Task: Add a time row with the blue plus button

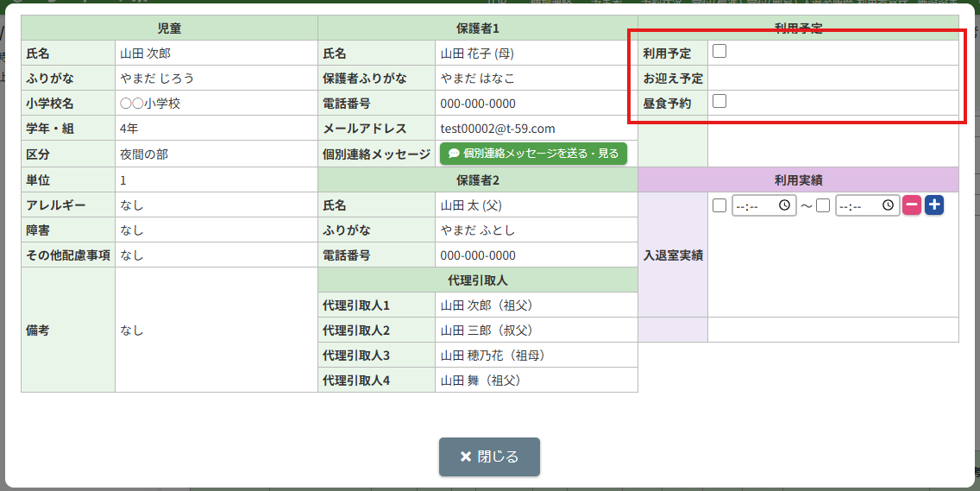Action: pos(934,205)
